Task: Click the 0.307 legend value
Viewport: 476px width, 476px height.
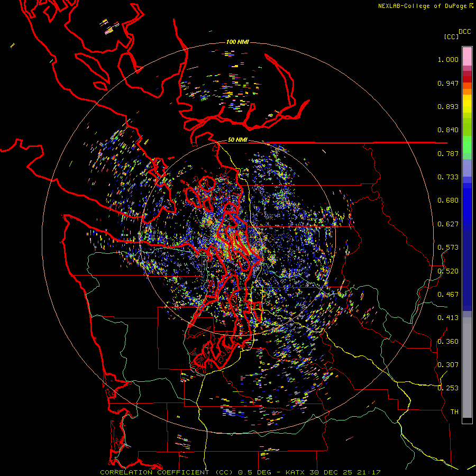Action: [448, 365]
